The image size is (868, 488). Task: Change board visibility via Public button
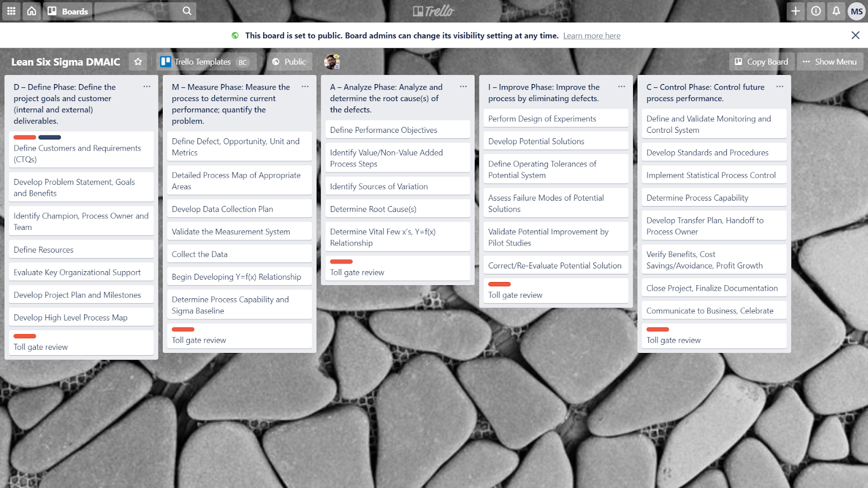point(290,62)
